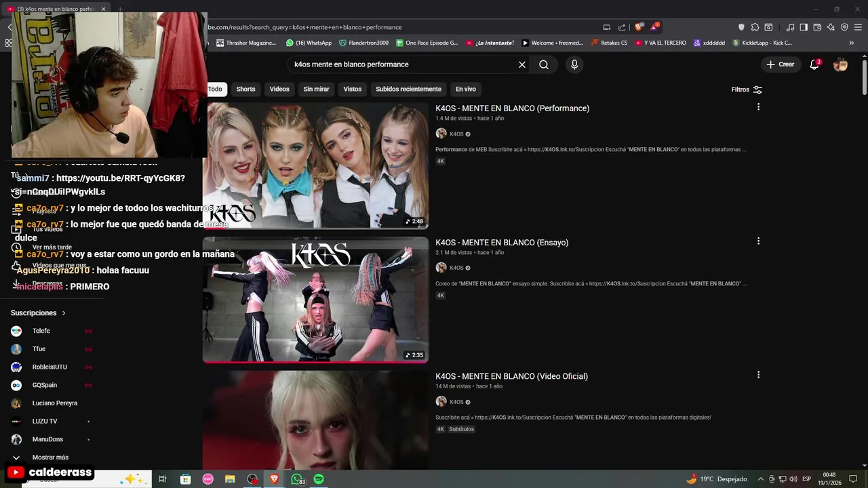Open the Crear menu

pyautogui.click(x=781, y=64)
